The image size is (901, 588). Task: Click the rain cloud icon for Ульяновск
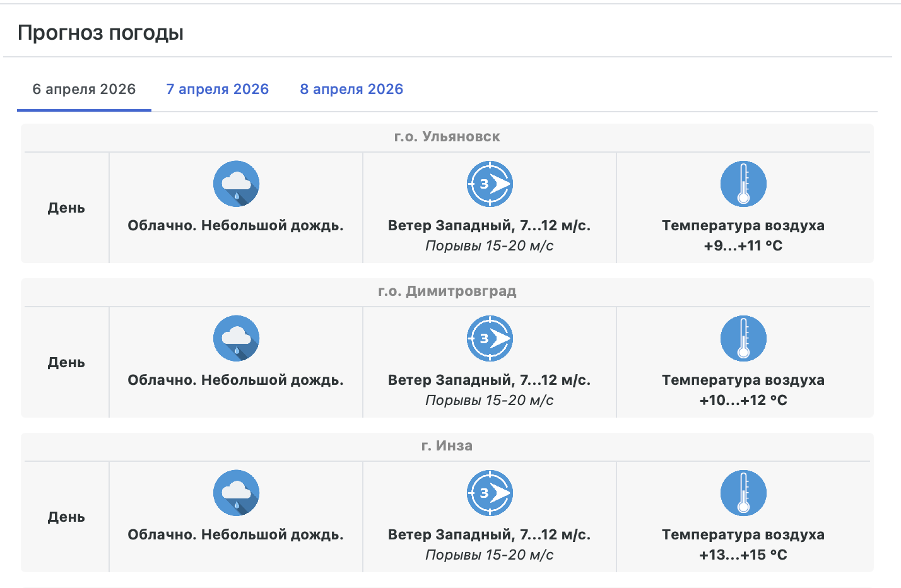[x=236, y=184]
